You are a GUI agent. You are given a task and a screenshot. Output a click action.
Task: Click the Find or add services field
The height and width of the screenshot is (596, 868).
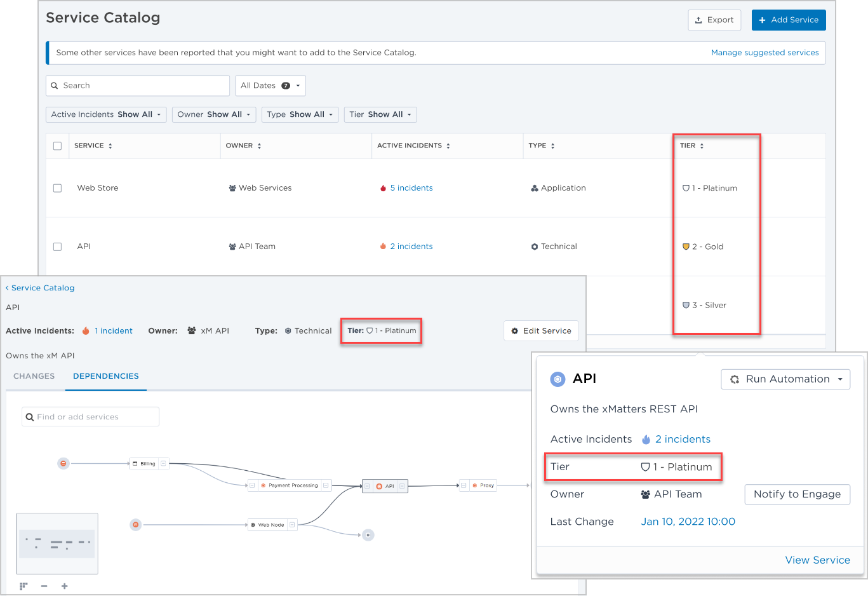90,417
